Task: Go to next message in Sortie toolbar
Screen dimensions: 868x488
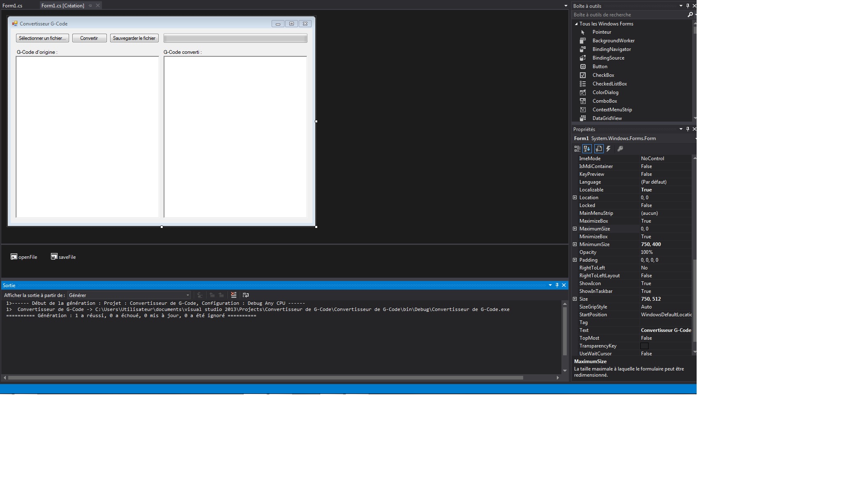Action: tap(221, 295)
